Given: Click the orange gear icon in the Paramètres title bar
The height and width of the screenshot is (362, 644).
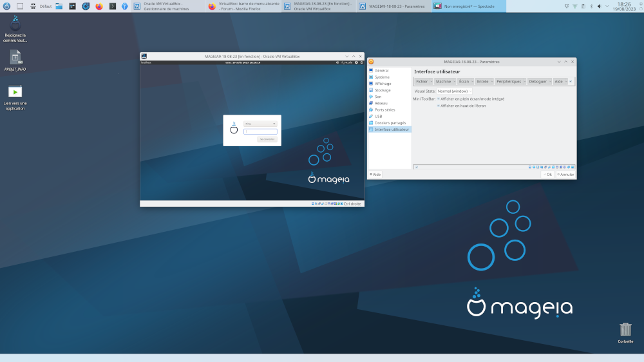Looking at the screenshot, I should pyautogui.click(x=372, y=62).
